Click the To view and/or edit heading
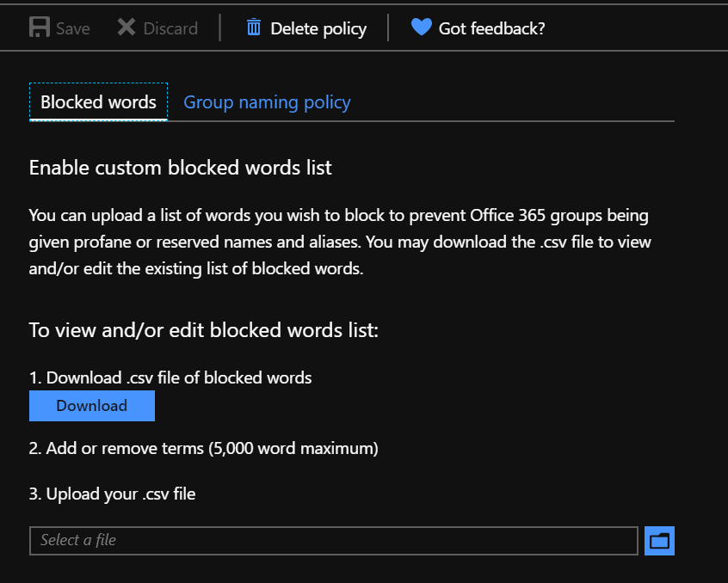 (x=203, y=330)
